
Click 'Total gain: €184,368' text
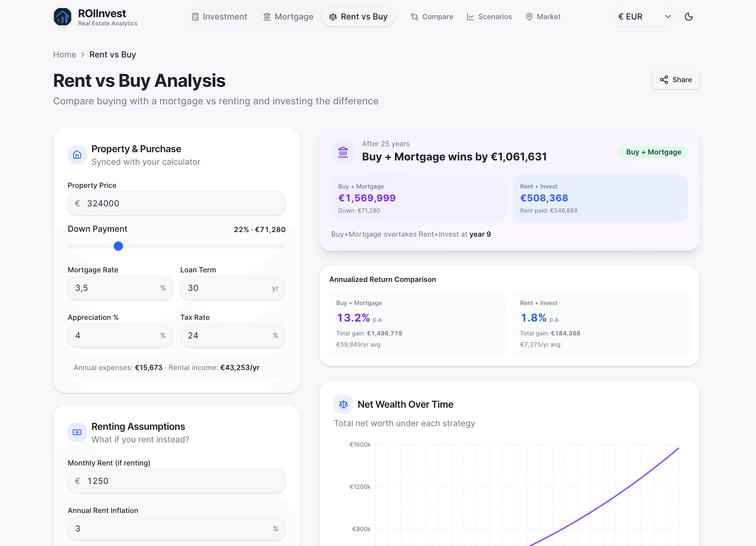tap(550, 333)
